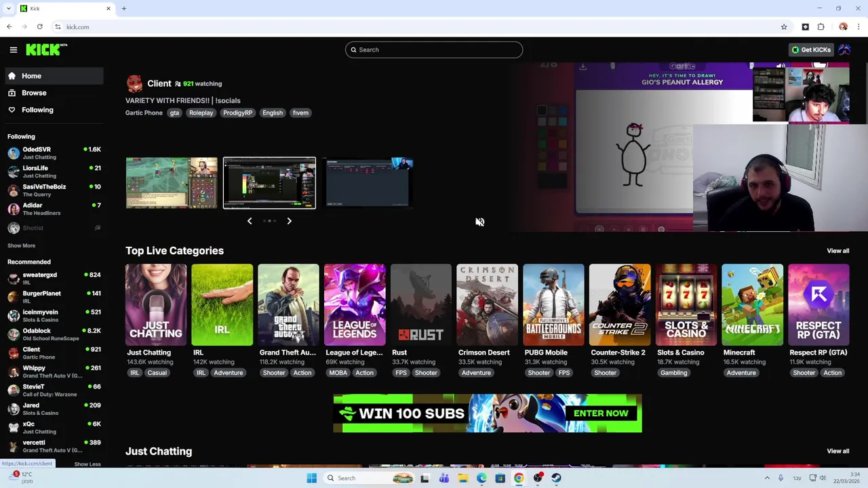
Task: Open the Minecraft category card
Action: coord(752,305)
